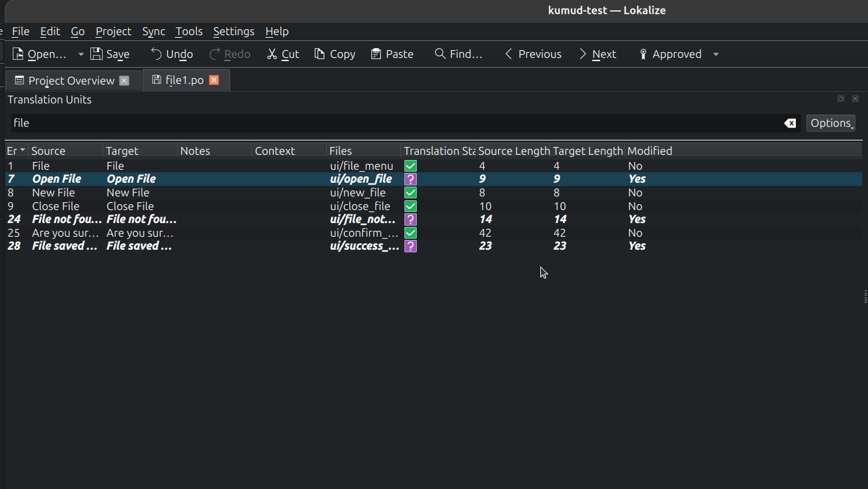Click the Copy toolbar icon
868x489 pixels.
point(319,54)
